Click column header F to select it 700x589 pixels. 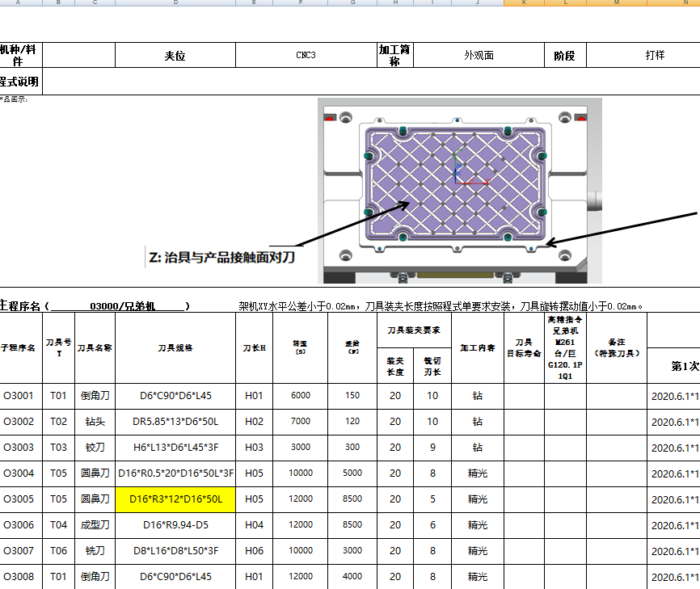301,6
